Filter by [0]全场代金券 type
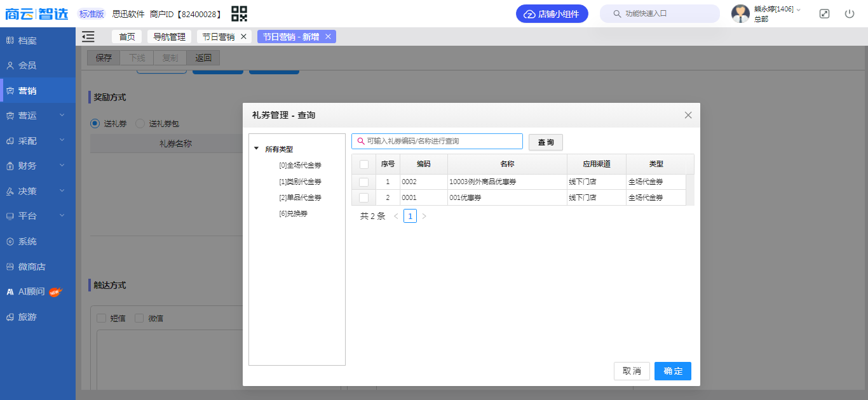The image size is (868, 400). (300, 165)
